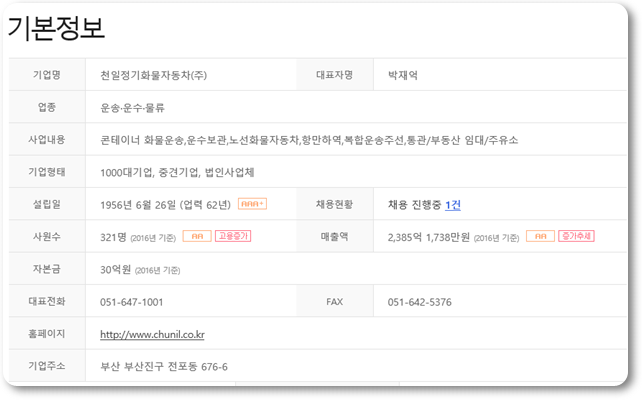Viewport: 642px width, 400px height.
Task: Click the 고용증가 badge
Action: pos(233,236)
